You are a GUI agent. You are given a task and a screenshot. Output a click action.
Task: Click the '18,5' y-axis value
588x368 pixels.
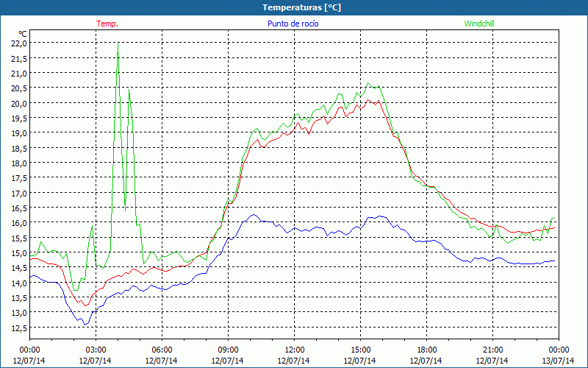click(19, 148)
